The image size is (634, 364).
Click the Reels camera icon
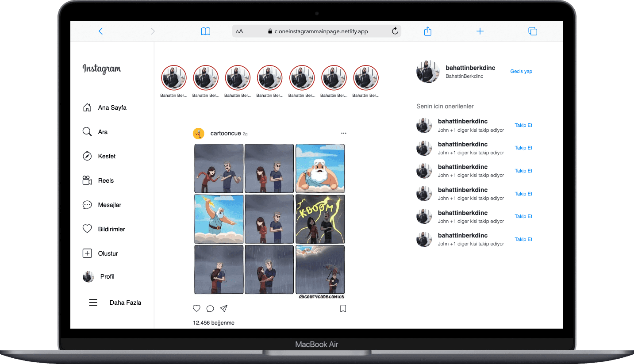click(x=87, y=180)
